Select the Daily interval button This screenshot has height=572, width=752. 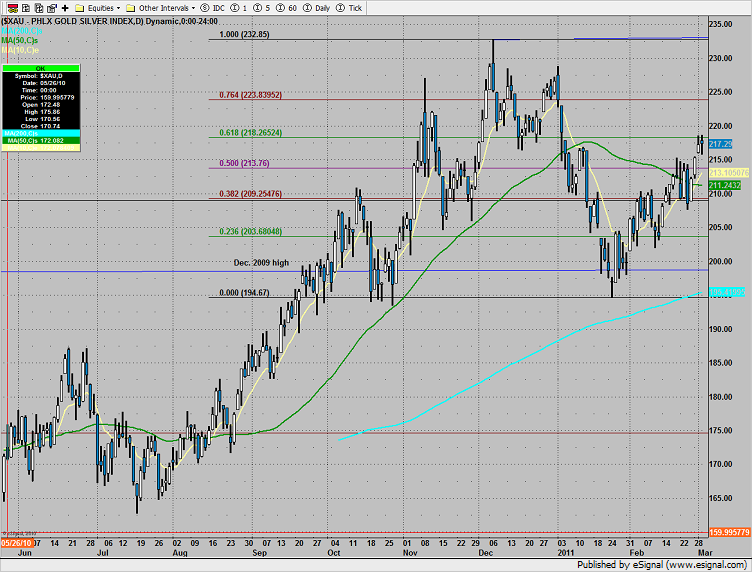[317, 8]
